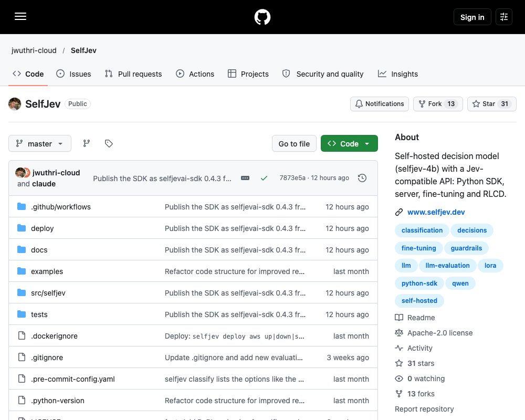This screenshot has width=525, height=420.
Task: Open the hamburger navigation menu
Action: 20,16
